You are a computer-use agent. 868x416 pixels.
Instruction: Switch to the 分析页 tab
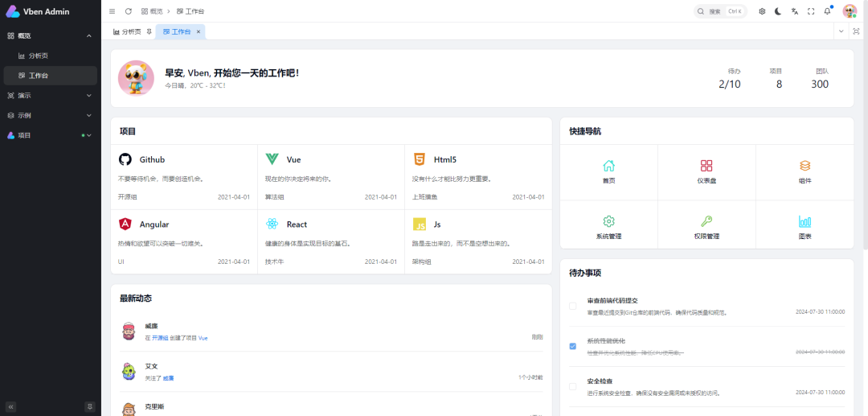pos(127,31)
